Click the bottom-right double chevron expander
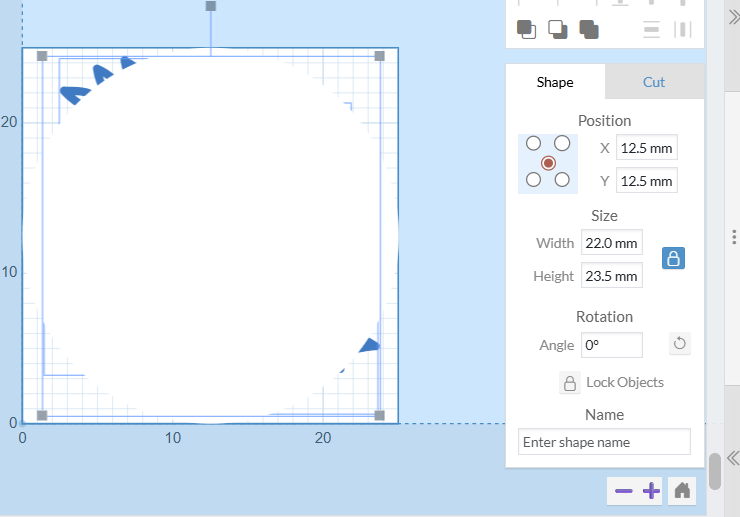The image size is (740, 517). [x=732, y=455]
